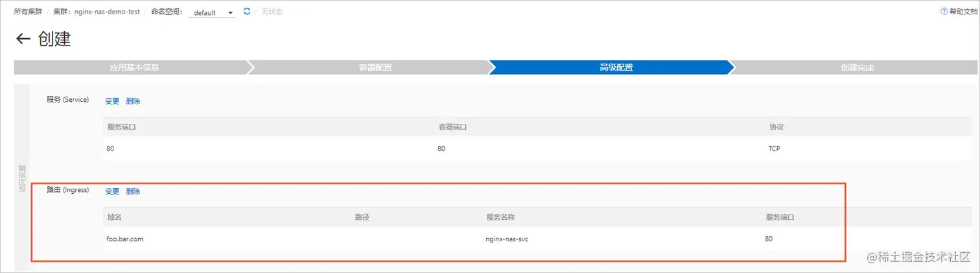Switch to the 容器配置 step
Viewport: 980px width, 273px height.
tap(375, 67)
